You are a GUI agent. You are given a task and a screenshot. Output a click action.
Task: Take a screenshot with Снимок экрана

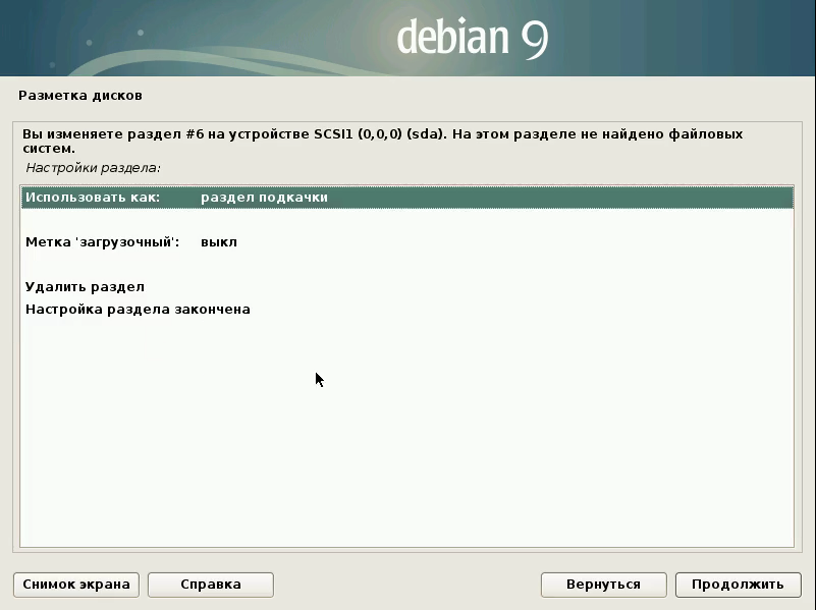(76, 584)
